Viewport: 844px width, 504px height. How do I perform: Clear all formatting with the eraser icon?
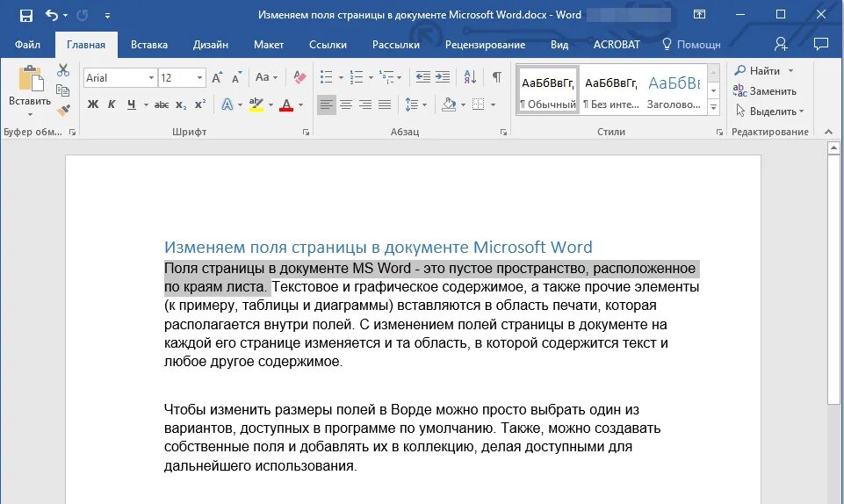pyautogui.click(x=299, y=77)
